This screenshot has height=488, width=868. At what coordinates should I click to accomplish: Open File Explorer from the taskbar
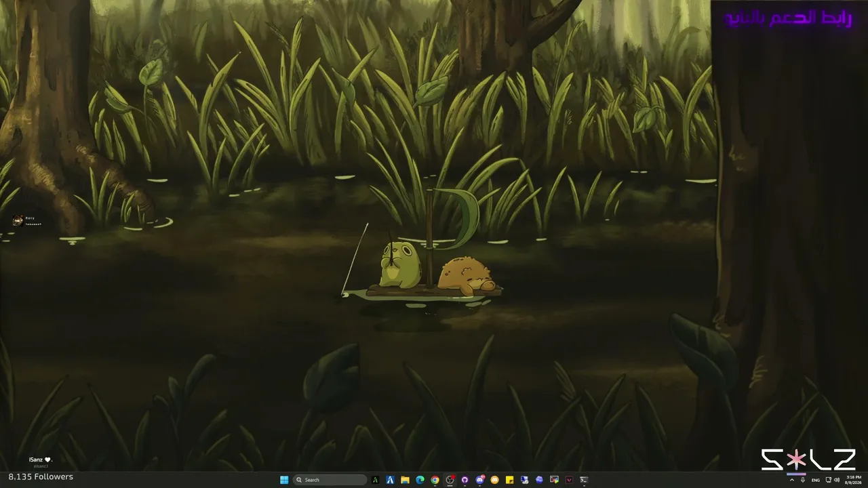tap(405, 480)
